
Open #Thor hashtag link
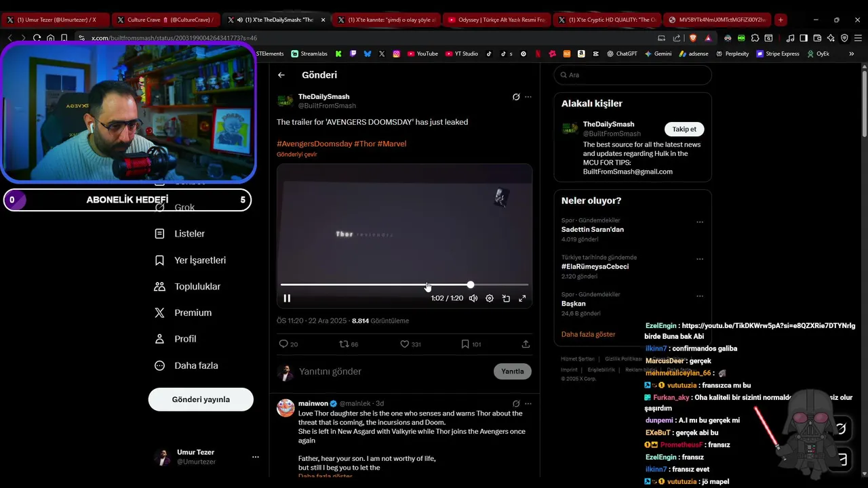click(365, 144)
